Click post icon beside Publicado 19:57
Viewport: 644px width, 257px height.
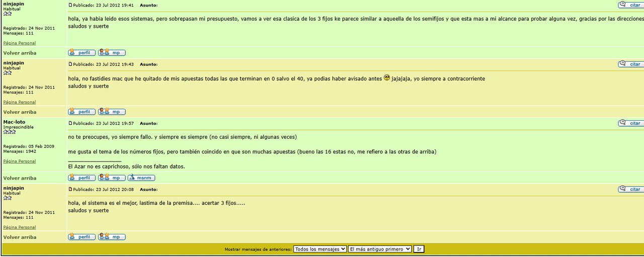pyautogui.click(x=70, y=123)
